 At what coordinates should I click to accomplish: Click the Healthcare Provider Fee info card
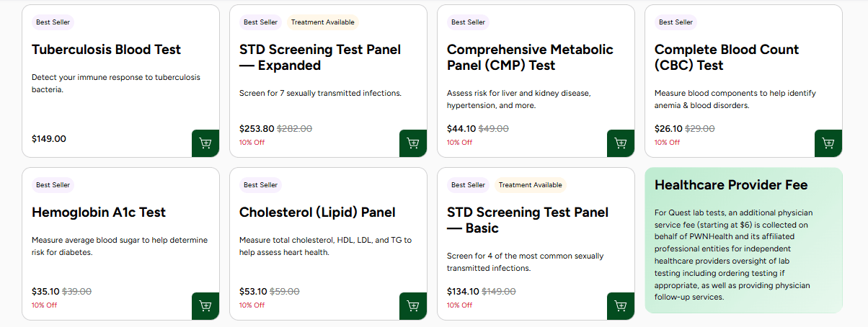(x=743, y=241)
